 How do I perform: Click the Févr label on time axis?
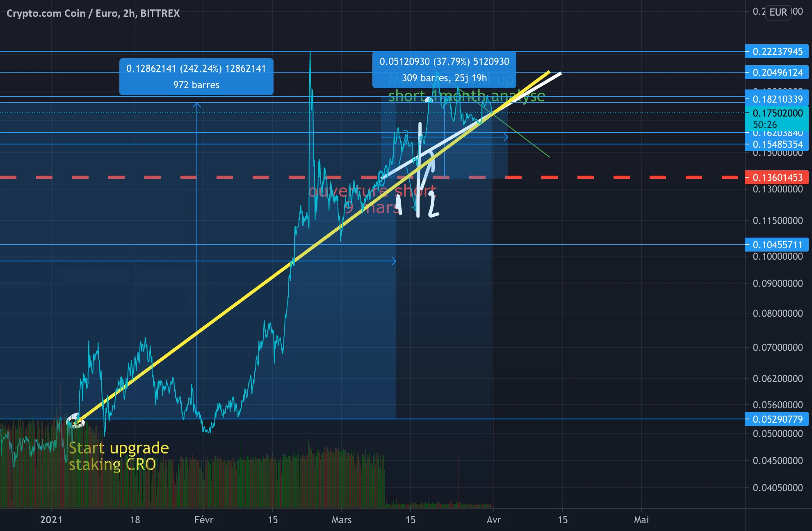tap(204, 520)
